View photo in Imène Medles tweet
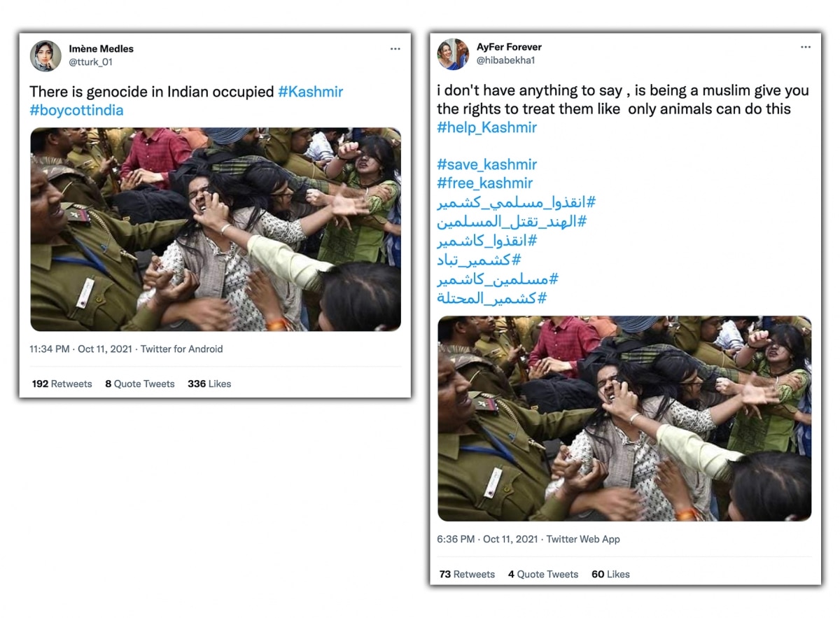840x618 pixels. click(x=216, y=229)
